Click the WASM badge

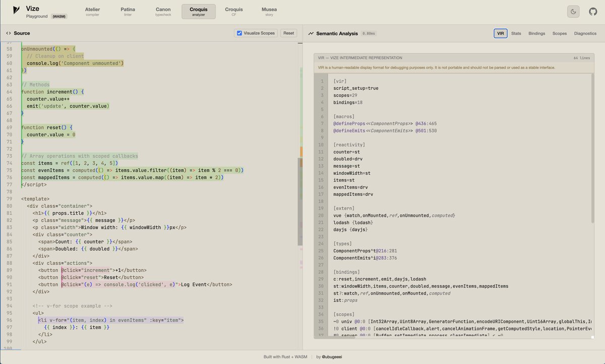(x=59, y=16)
